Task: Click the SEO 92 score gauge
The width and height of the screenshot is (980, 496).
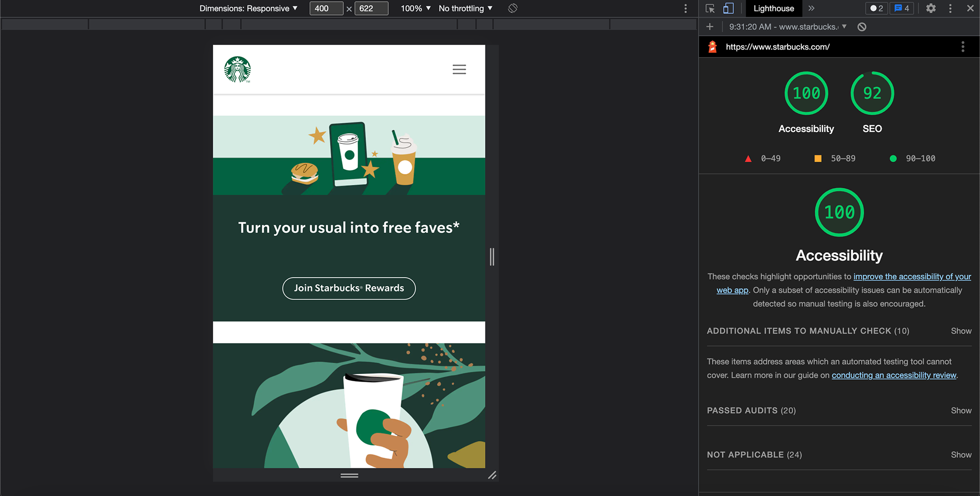Action: pyautogui.click(x=872, y=93)
